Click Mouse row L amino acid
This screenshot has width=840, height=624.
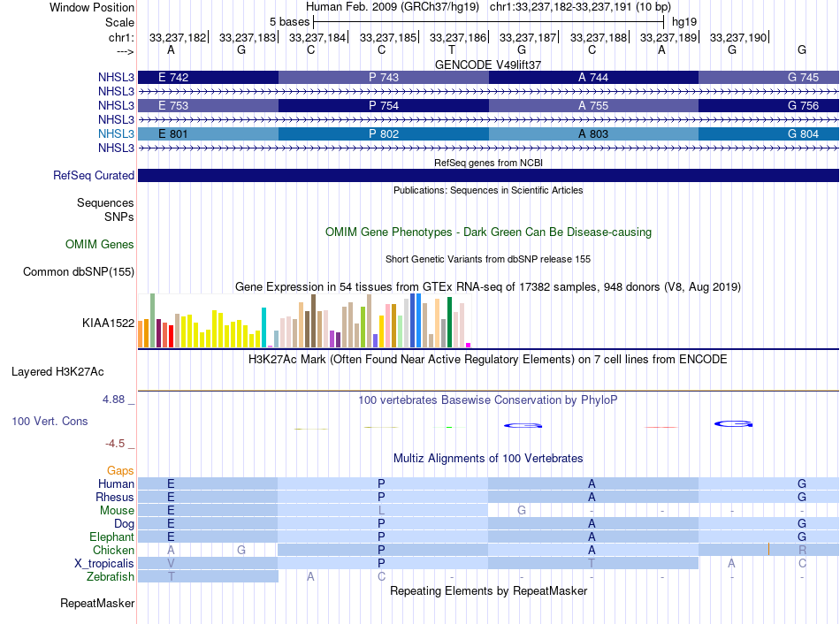(x=381, y=511)
